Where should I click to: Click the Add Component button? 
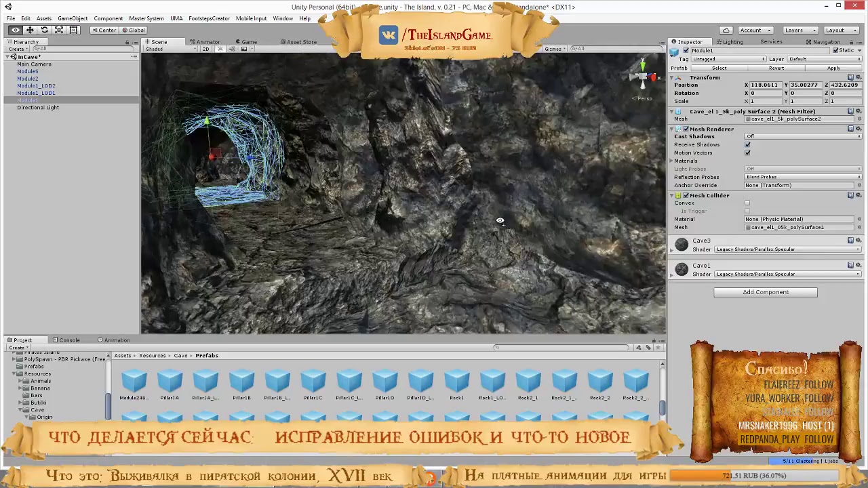point(765,292)
